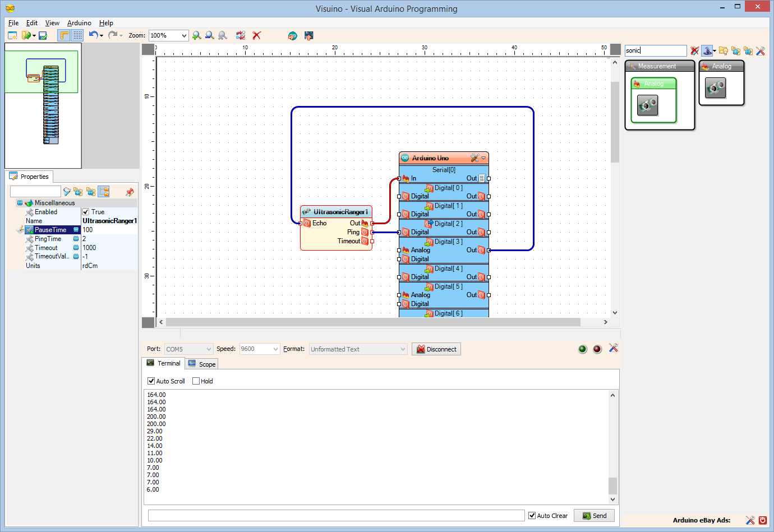Clear the component search with the red X filter icon
This screenshot has width=774, height=532.
tap(695, 50)
